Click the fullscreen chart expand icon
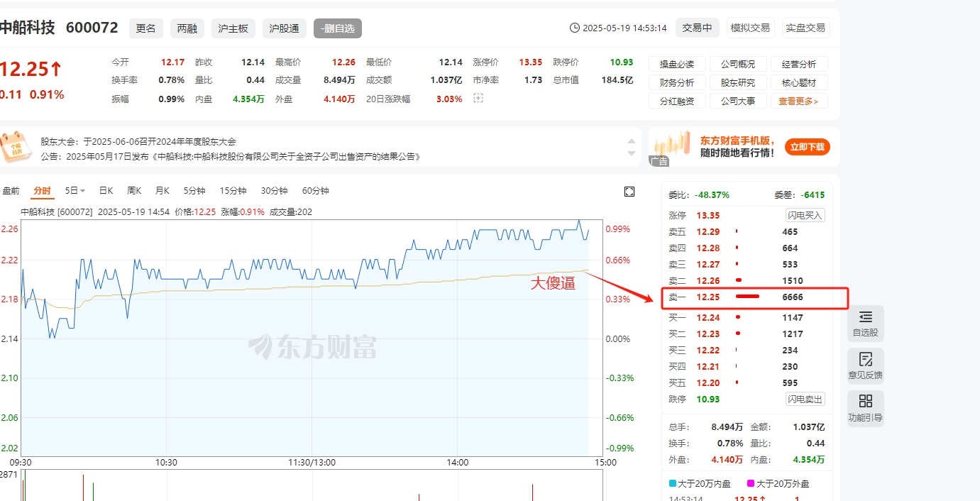This screenshot has height=501, width=980. click(629, 192)
